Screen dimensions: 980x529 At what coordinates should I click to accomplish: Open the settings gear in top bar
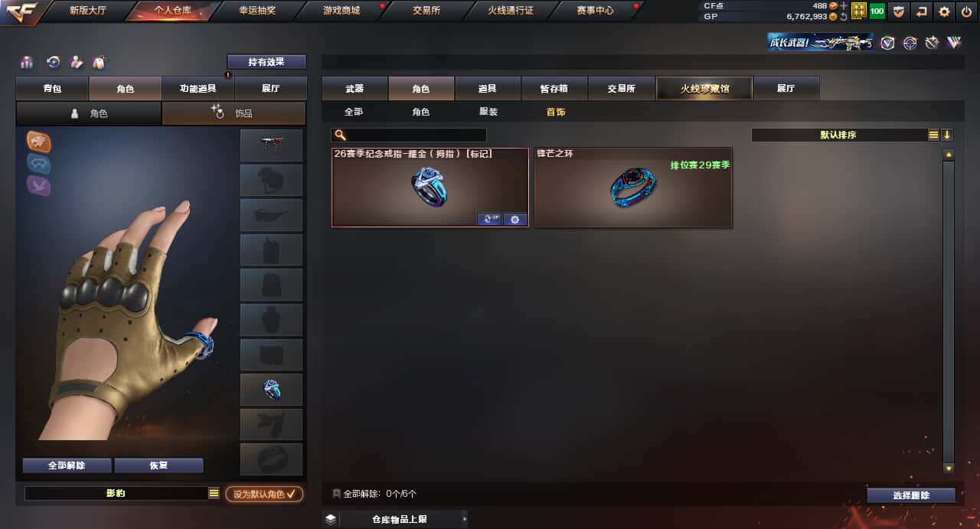click(x=944, y=11)
